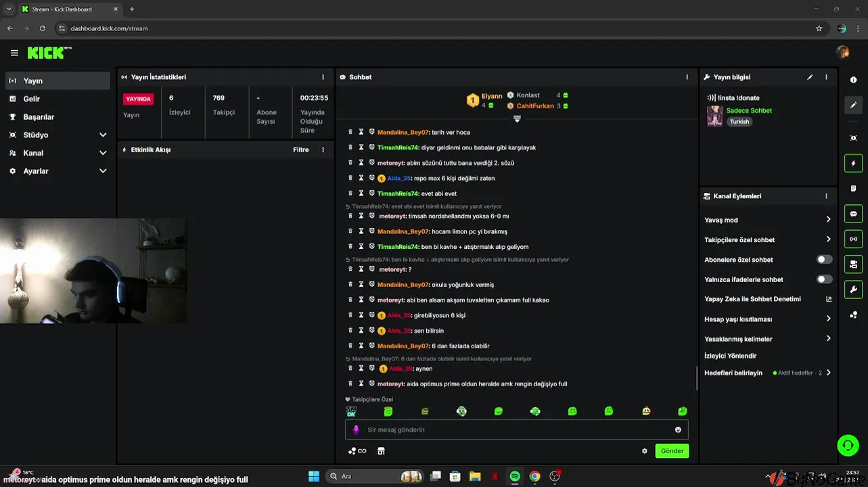Reload the browser page

tap(43, 28)
